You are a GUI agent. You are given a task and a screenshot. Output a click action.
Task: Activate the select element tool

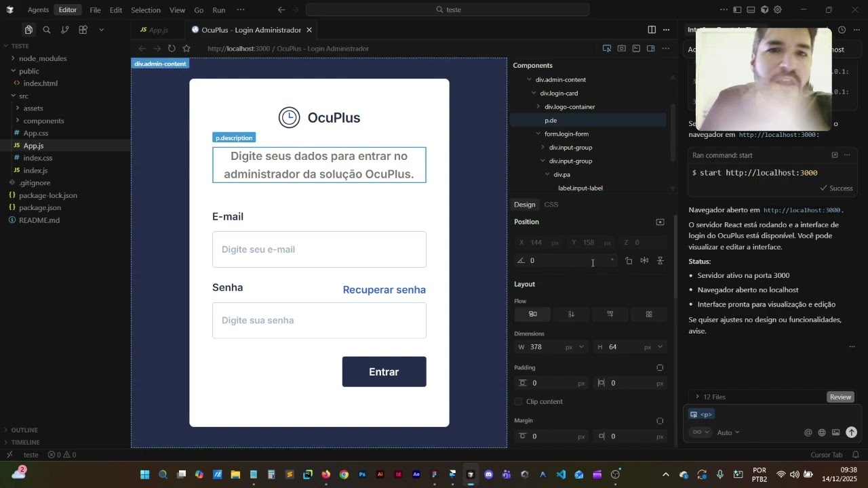[607, 49]
